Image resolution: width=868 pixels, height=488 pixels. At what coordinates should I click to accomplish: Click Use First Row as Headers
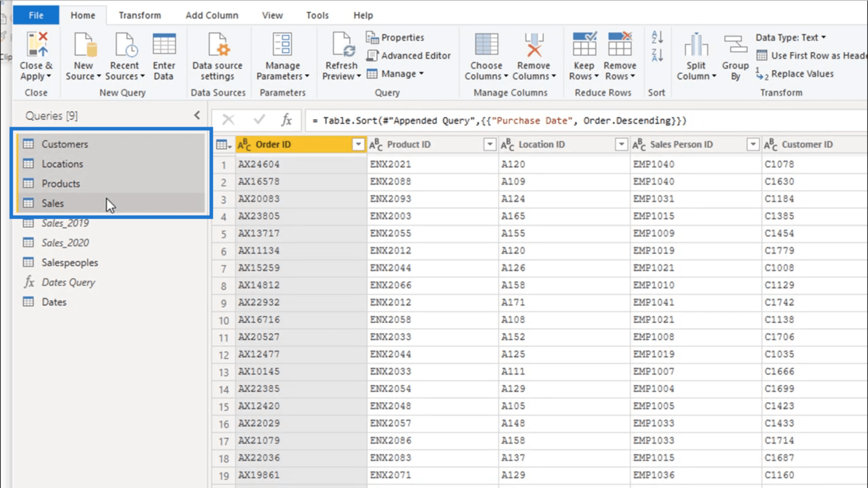pyautogui.click(x=812, y=55)
